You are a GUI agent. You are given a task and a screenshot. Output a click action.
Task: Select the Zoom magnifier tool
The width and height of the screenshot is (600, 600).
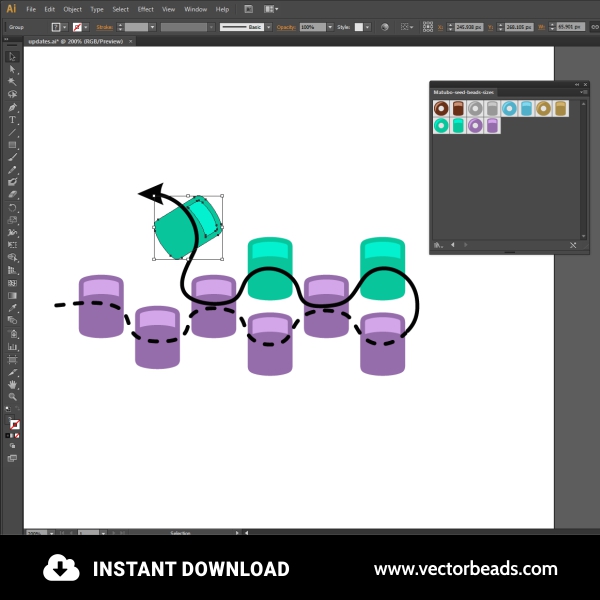pyautogui.click(x=13, y=397)
